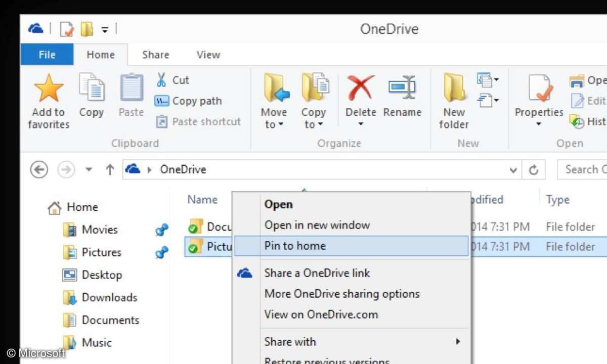Expand the Delete options arrow

tap(361, 124)
